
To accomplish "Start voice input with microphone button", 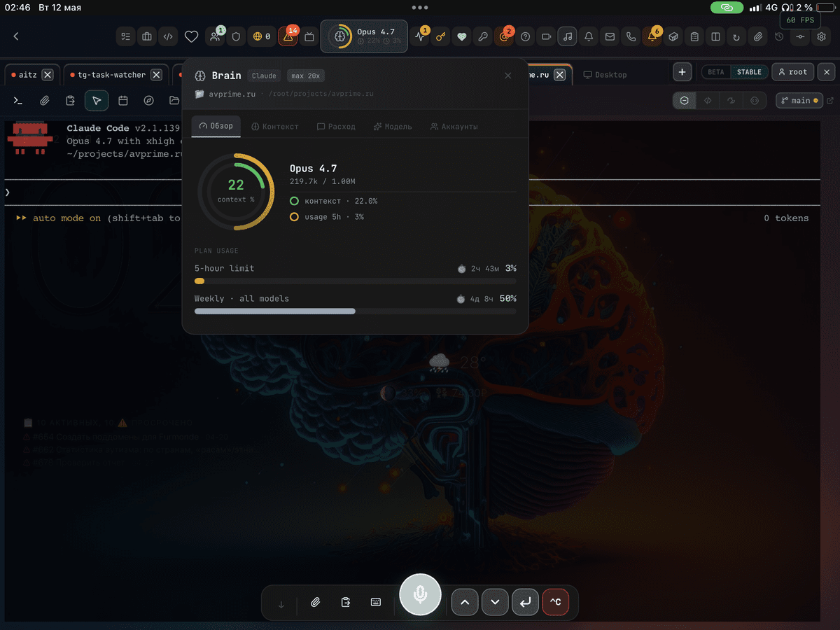I will (420, 595).
